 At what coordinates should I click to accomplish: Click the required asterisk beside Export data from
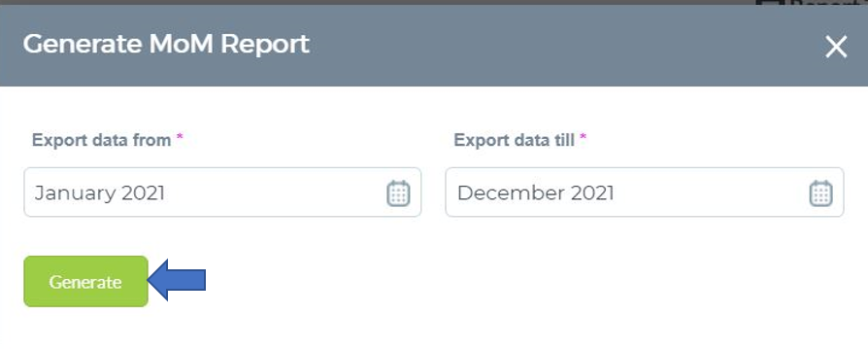(180, 137)
